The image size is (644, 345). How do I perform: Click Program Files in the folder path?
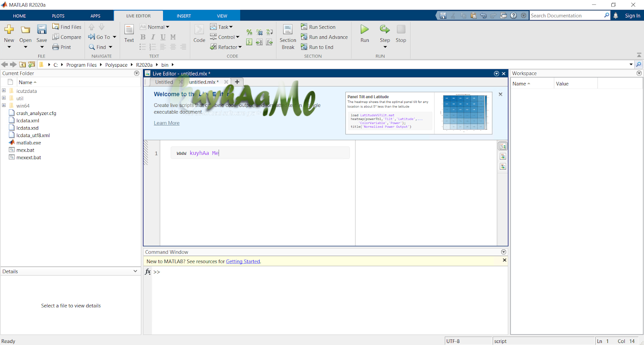coord(81,65)
